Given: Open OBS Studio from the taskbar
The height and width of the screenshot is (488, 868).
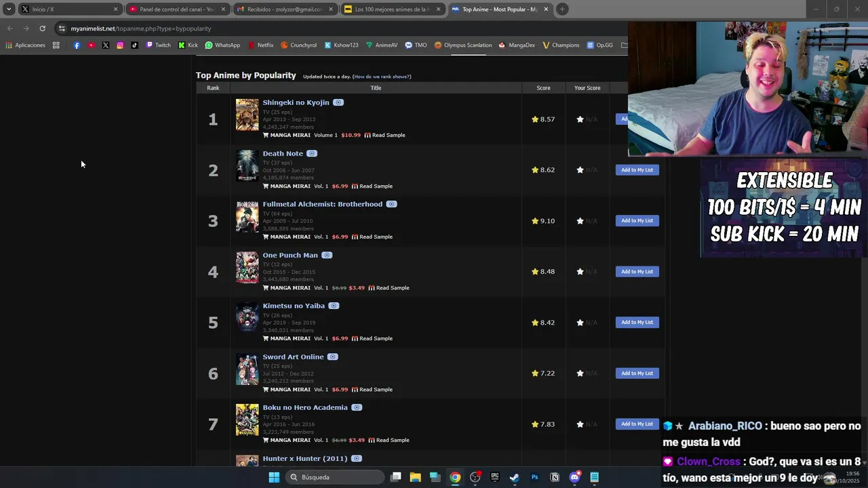Looking at the screenshot, I should [475, 477].
